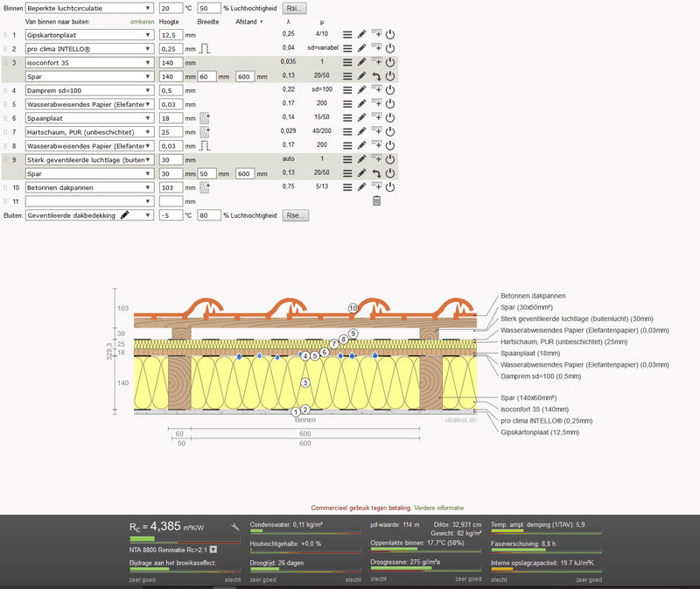The height and width of the screenshot is (589, 700).
Task: Click drag handle of row 5
Action: tap(5, 104)
